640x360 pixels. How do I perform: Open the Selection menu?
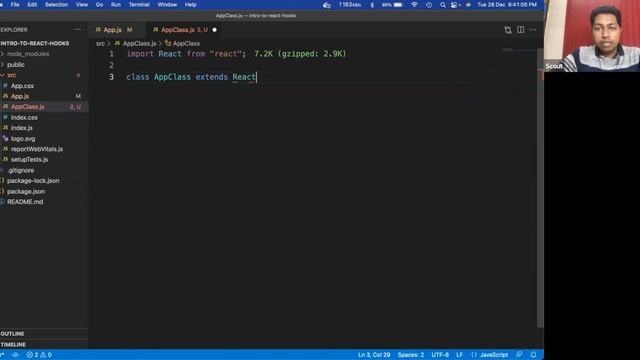pos(56,5)
